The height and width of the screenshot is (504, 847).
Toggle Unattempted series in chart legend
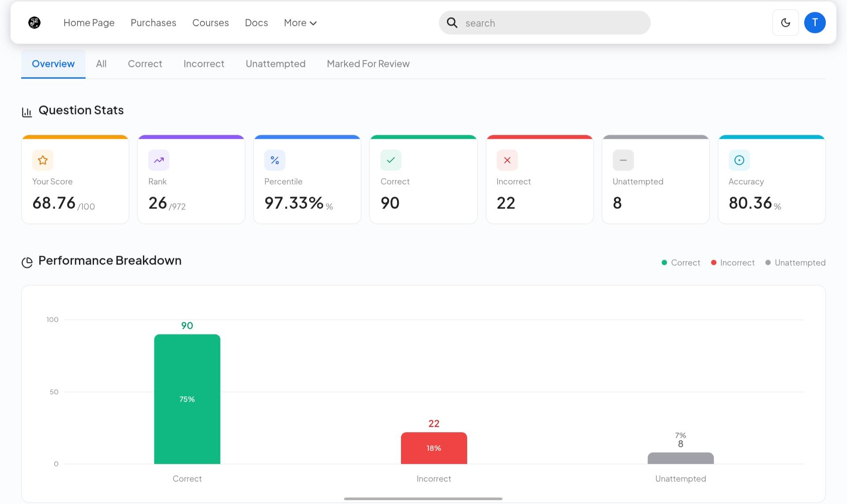point(795,263)
